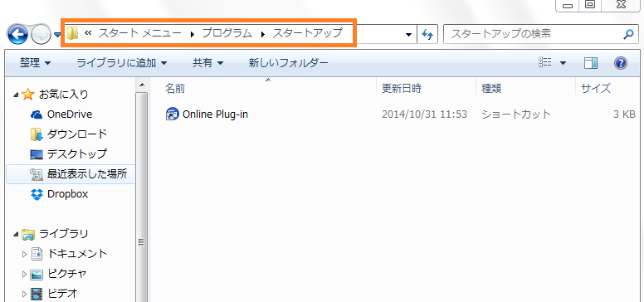Click the magnifier search icon
Screen dimensions: 644x302
[628, 34]
